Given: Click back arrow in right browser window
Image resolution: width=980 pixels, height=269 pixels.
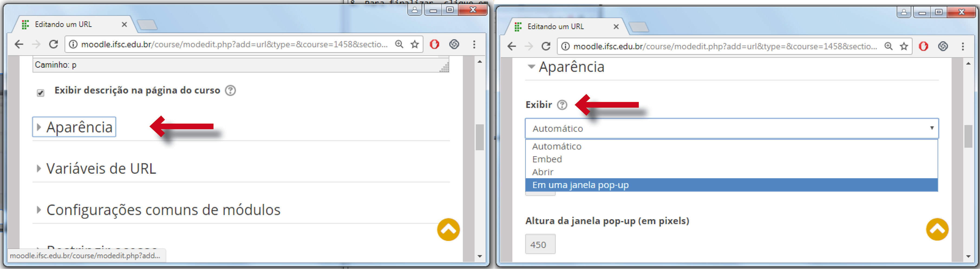Looking at the screenshot, I should (511, 46).
